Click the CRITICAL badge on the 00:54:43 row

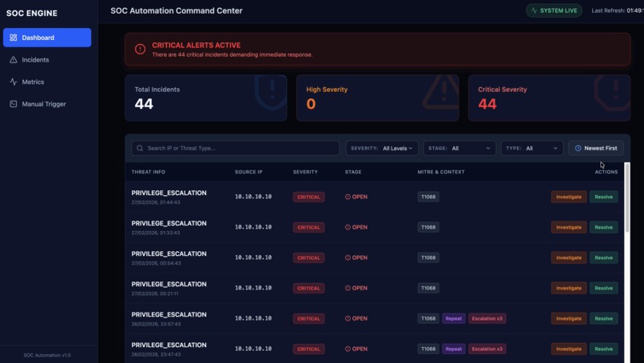308,257
